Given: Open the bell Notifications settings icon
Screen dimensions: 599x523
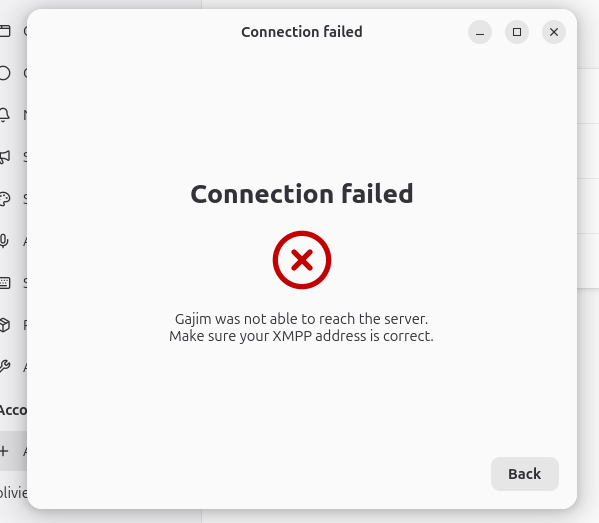Looking at the screenshot, I should coord(4,115).
